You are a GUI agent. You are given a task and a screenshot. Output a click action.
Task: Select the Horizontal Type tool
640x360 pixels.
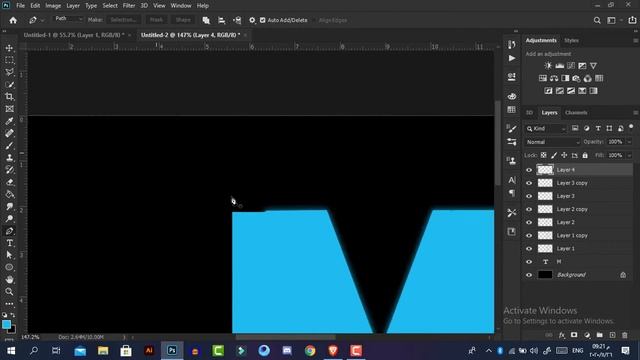pyautogui.click(x=9, y=243)
